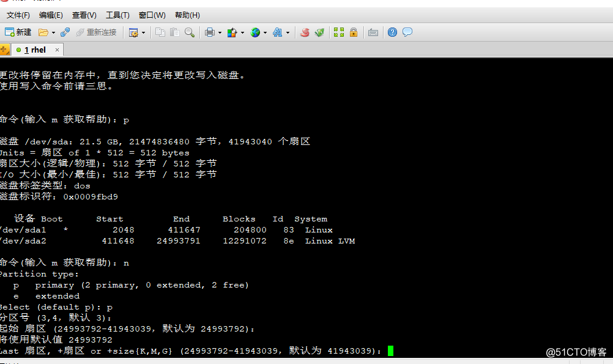Open the 工具(T) menu
Image resolution: width=613 pixels, height=364 pixels.
coord(117,15)
